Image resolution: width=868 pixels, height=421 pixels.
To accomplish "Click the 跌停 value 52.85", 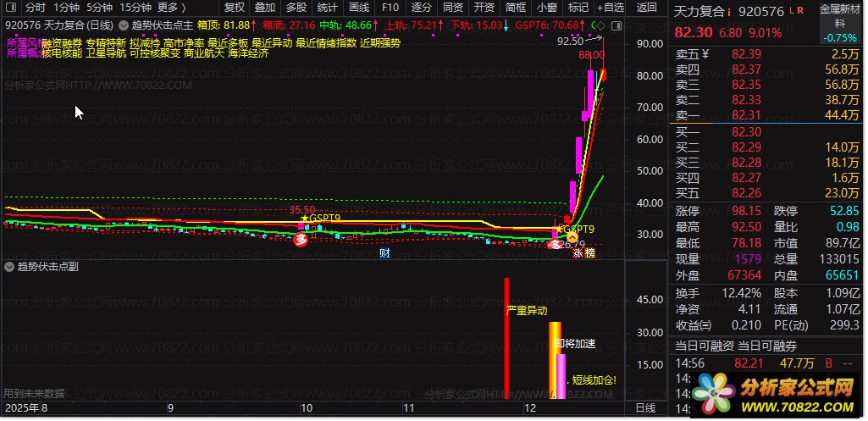I will coord(844,212).
